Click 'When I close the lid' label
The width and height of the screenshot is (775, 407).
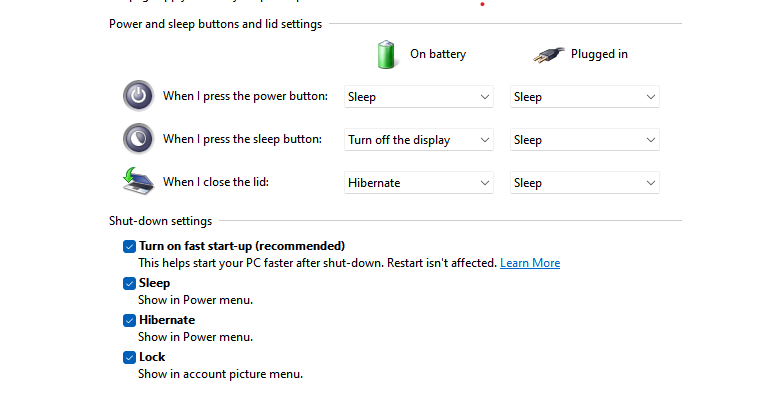pos(216,182)
